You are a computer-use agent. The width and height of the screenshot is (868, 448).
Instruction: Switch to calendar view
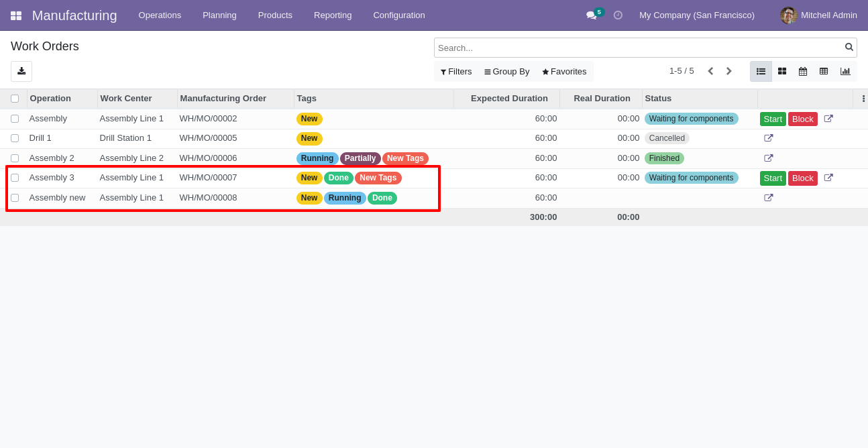coord(803,71)
